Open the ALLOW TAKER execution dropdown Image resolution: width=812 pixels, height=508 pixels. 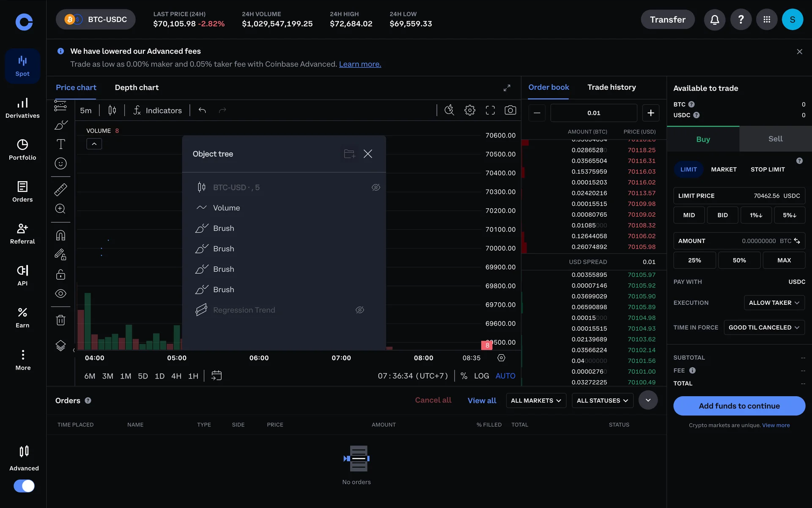click(x=774, y=303)
